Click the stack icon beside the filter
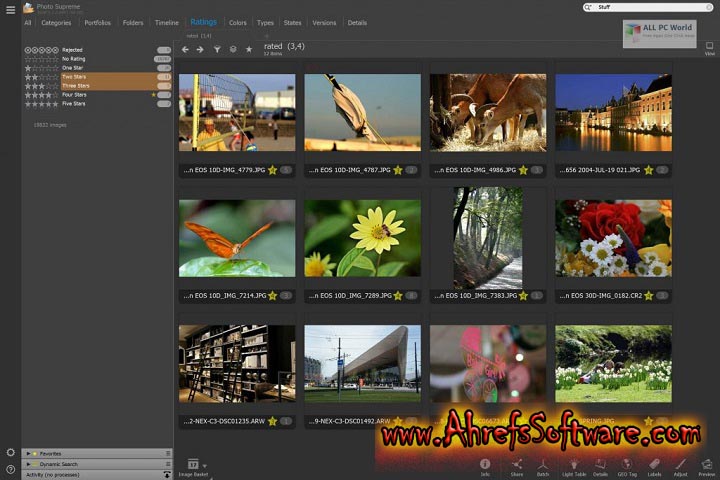 [233, 49]
